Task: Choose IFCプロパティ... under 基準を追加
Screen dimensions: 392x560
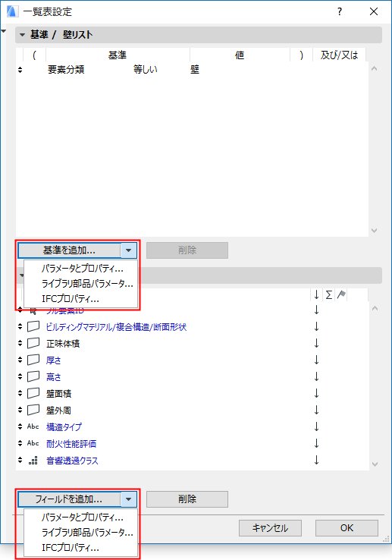Action: point(71,298)
